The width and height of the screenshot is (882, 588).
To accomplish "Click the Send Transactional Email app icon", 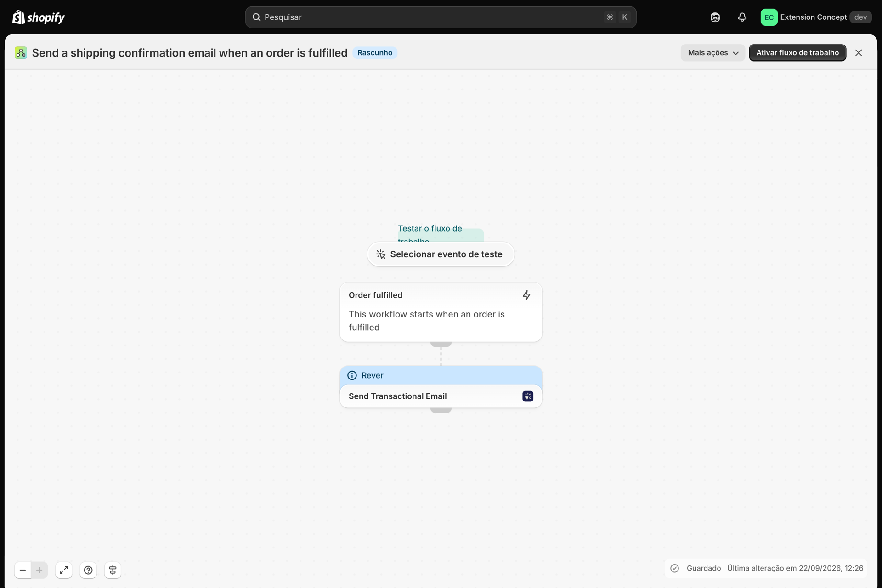I will (x=528, y=396).
